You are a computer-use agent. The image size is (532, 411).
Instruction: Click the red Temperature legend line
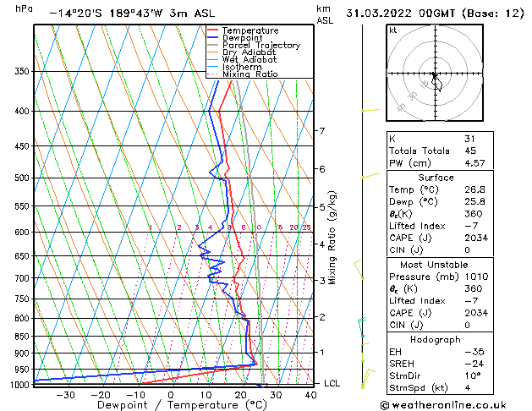[213, 30]
